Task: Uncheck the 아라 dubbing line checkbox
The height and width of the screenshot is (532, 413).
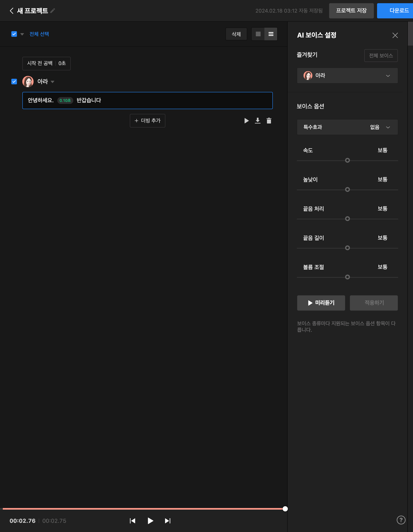Action: pos(14,82)
